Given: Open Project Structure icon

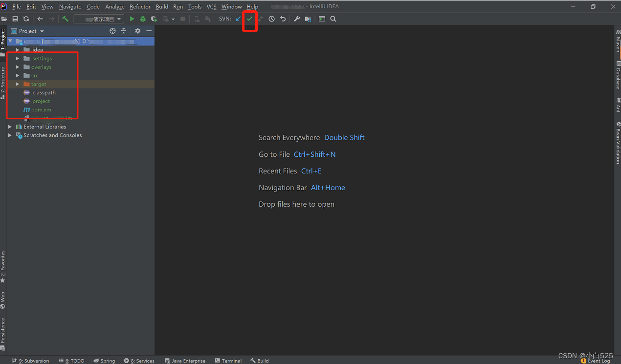Looking at the screenshot, I should tap(308, 19).
